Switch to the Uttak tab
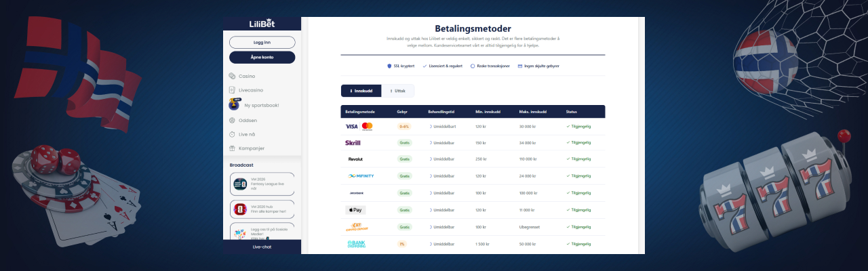 [397, 90]
